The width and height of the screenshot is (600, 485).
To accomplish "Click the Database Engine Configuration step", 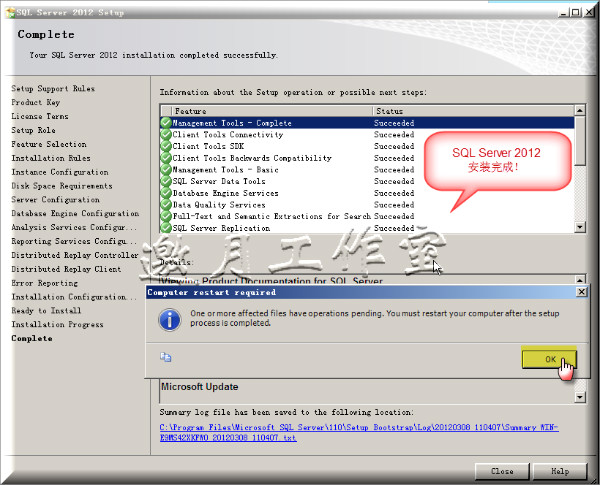I will point(75,213).
